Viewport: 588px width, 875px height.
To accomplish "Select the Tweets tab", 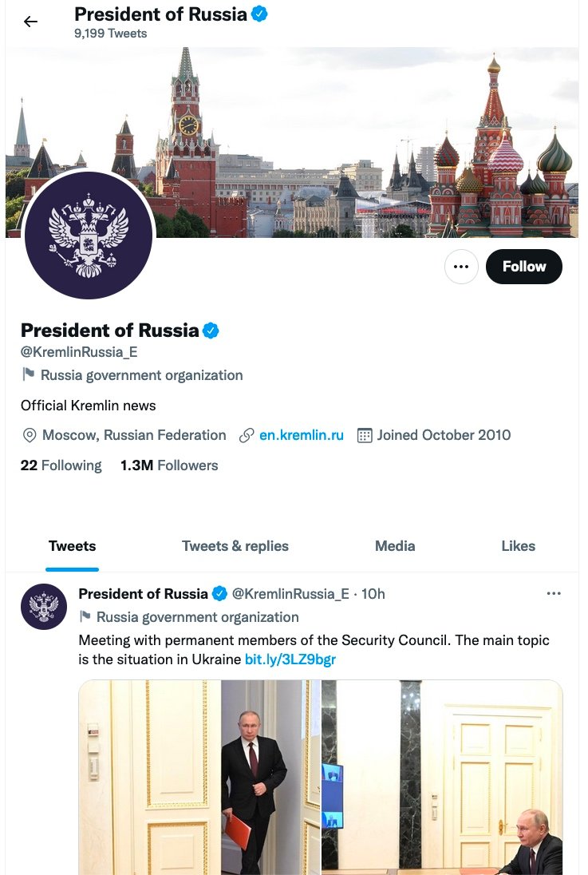I will (72, 546).
